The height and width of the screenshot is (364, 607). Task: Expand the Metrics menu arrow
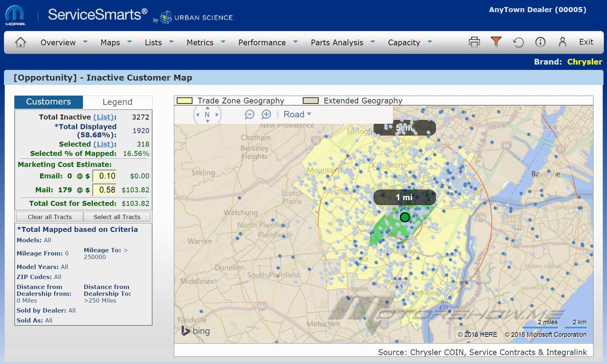point(223,42)
